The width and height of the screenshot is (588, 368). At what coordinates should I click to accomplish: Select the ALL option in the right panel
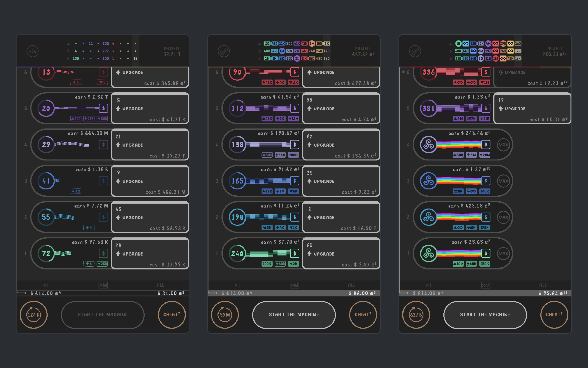tap(543, 285)
